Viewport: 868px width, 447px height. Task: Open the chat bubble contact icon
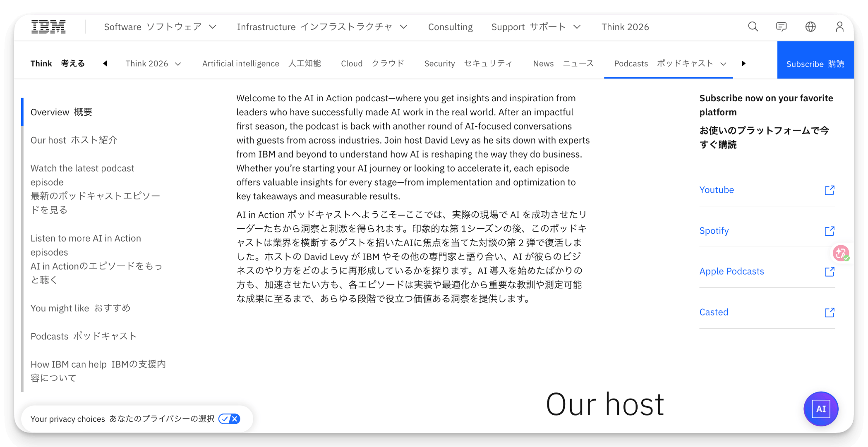coord(782,27)
